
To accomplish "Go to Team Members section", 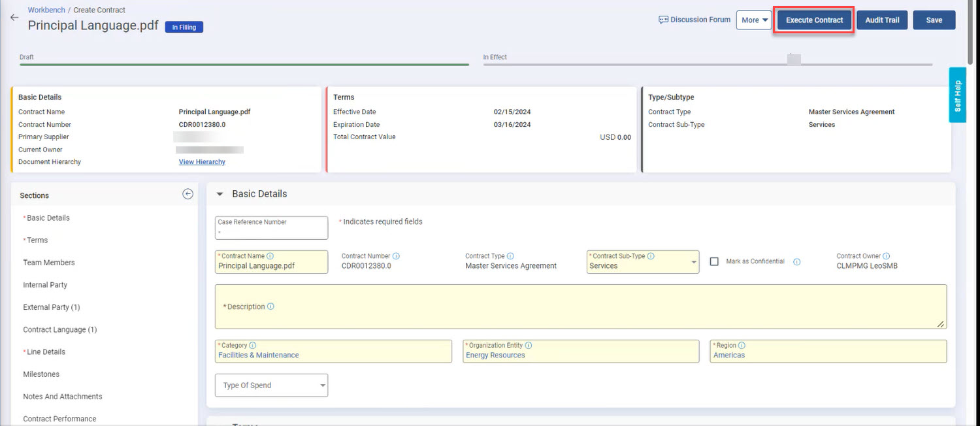I will pyautogui.click(x=49, y=263).
